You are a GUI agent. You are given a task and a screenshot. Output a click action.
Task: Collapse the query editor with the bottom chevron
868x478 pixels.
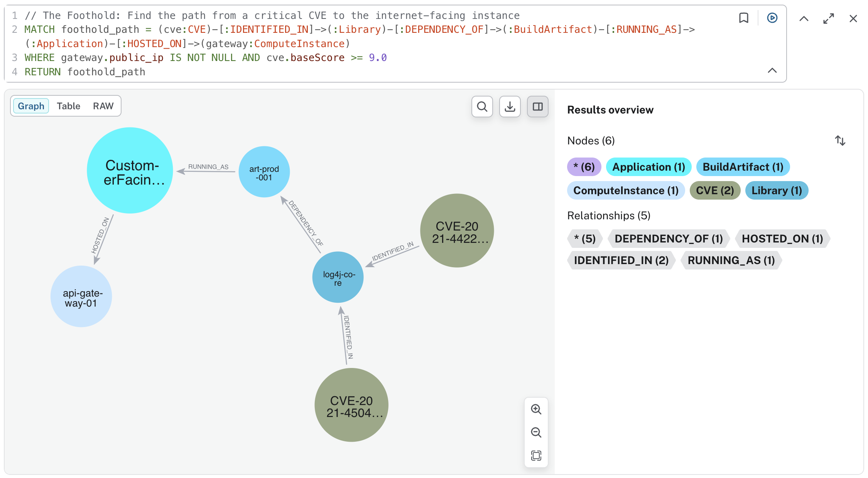772,71
